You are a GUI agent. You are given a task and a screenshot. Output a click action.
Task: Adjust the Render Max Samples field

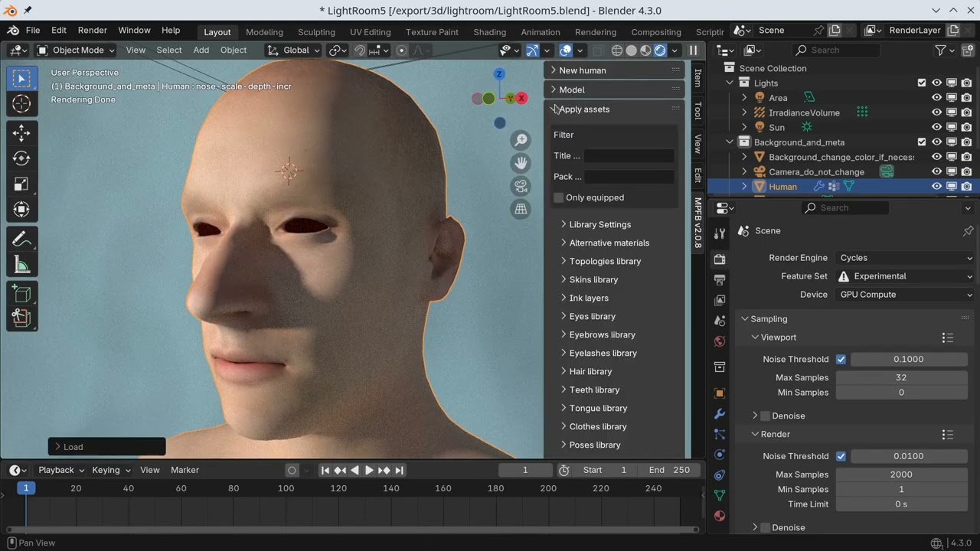900,474
